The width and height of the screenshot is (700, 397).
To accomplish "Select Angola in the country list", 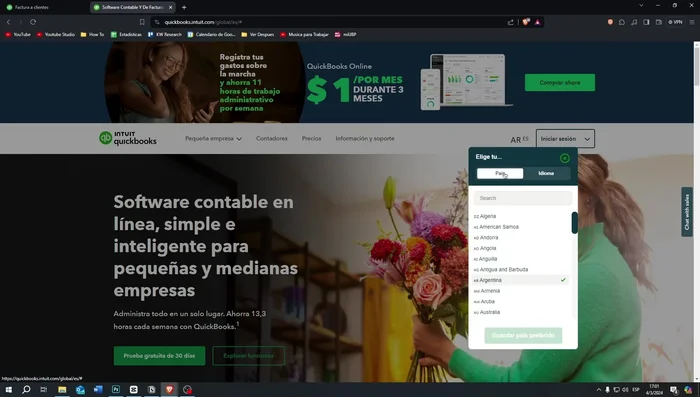I will (521, 248).
